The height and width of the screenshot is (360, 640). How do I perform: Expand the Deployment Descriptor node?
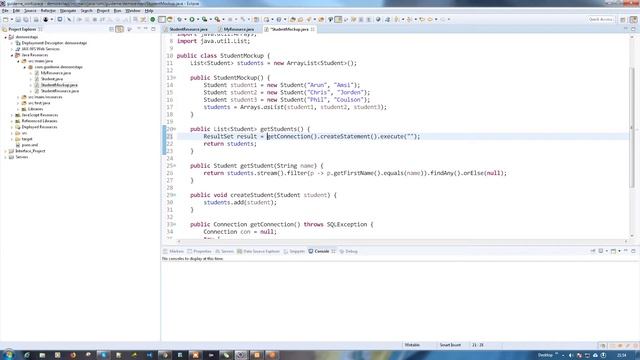[12, 43]
